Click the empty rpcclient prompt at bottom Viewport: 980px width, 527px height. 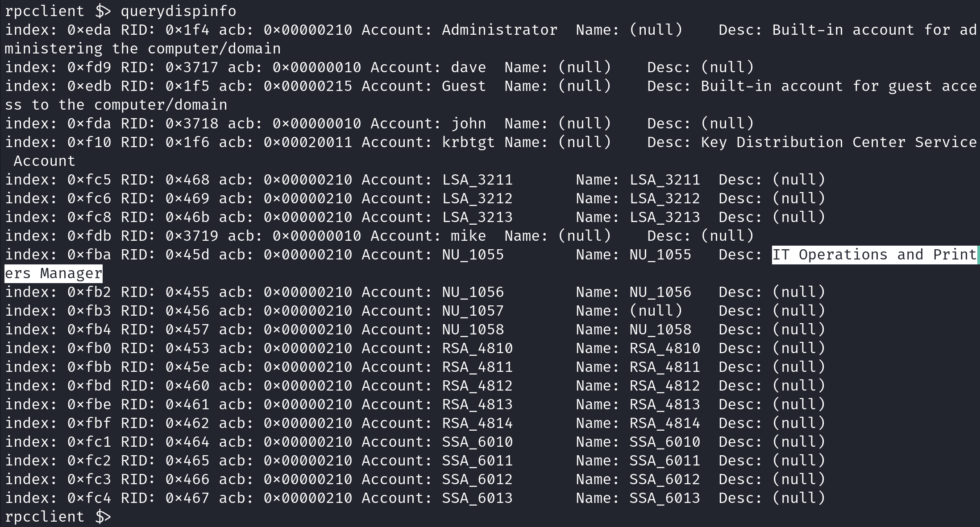(58, 517)
